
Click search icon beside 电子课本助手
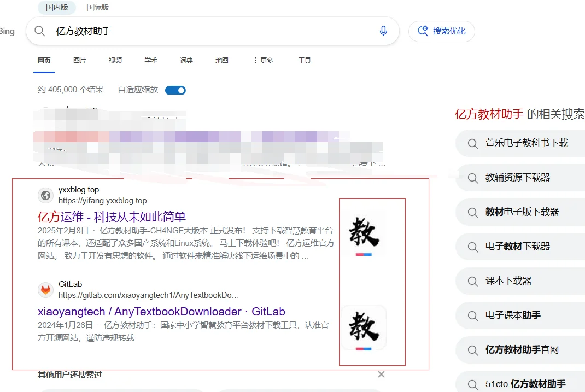coord(473,316)
